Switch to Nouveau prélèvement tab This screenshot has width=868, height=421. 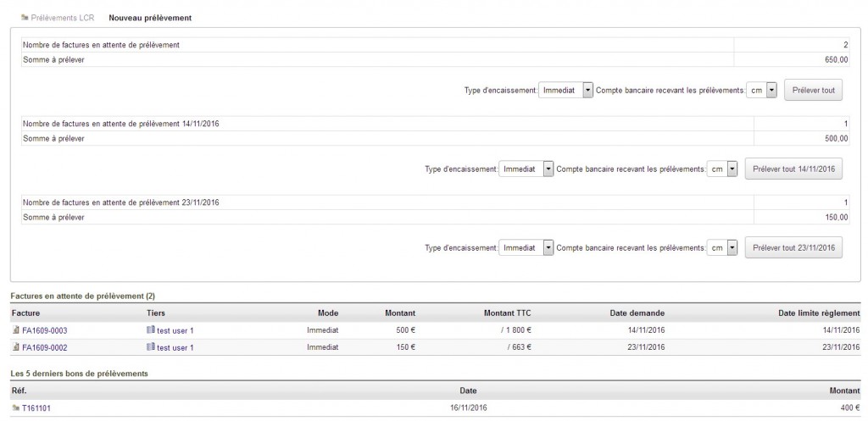coord(150,18)
